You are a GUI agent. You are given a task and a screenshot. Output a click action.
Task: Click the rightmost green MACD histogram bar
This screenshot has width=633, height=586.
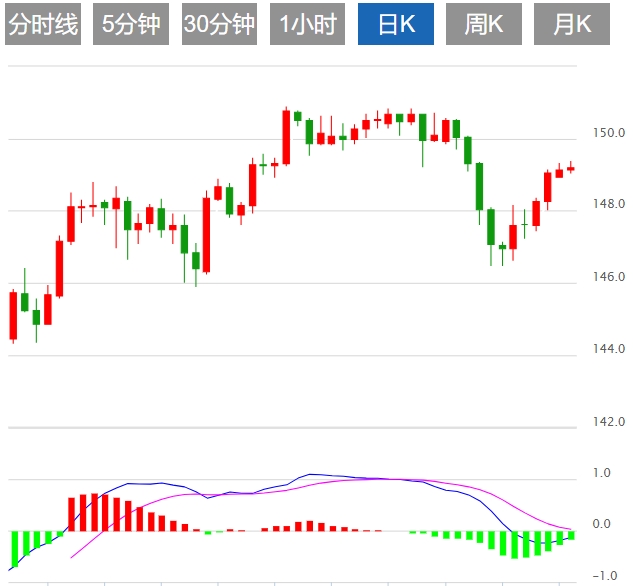(x=571, y=535)
